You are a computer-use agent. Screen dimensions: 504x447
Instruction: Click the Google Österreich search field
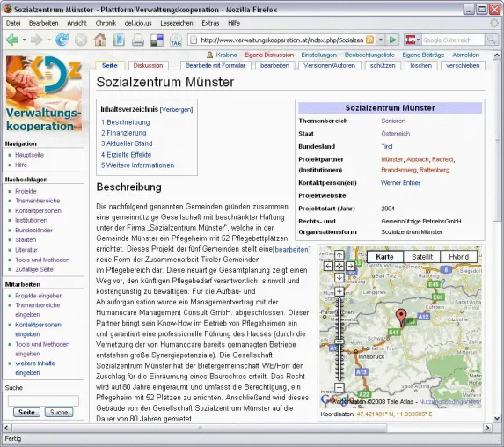453,40
